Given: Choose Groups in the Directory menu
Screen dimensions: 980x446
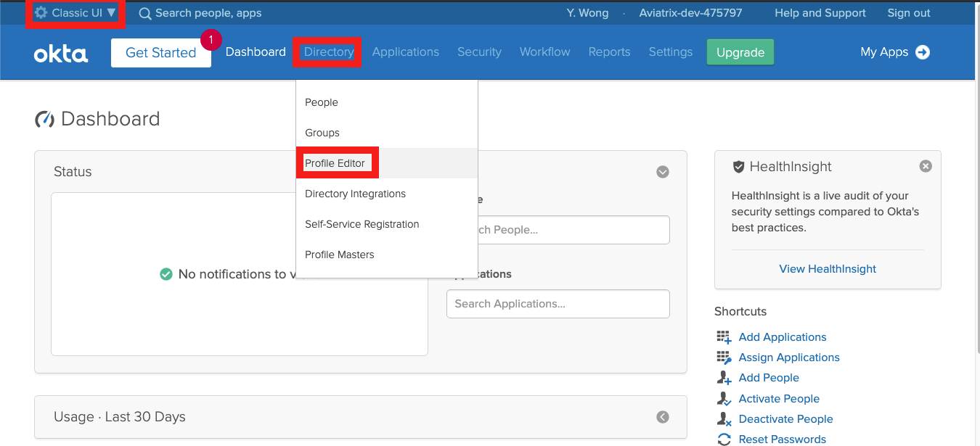Looking at the screenshot, I should (322, 133).
